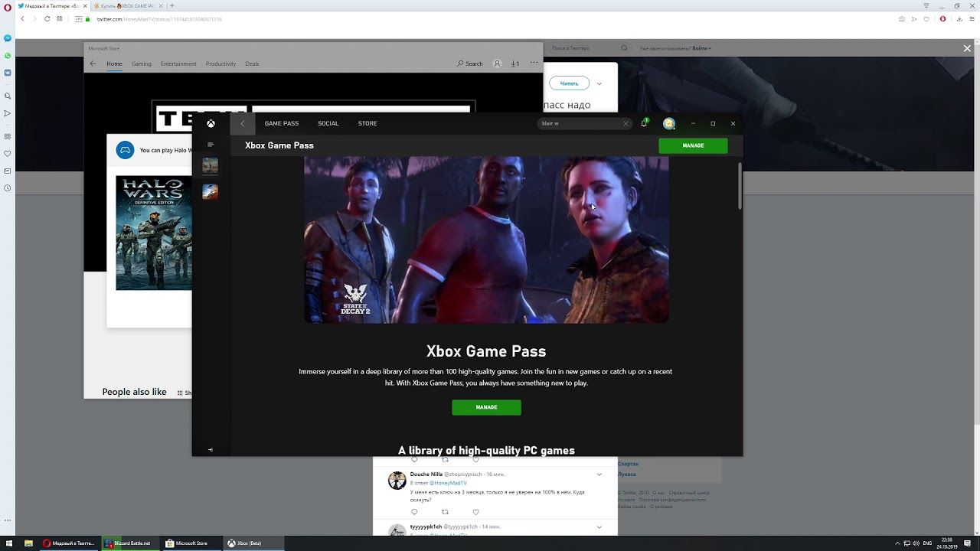Screen dimensions: 980x551
Task: Open the Microsoft Store account icon
Action: coord(497,64)
